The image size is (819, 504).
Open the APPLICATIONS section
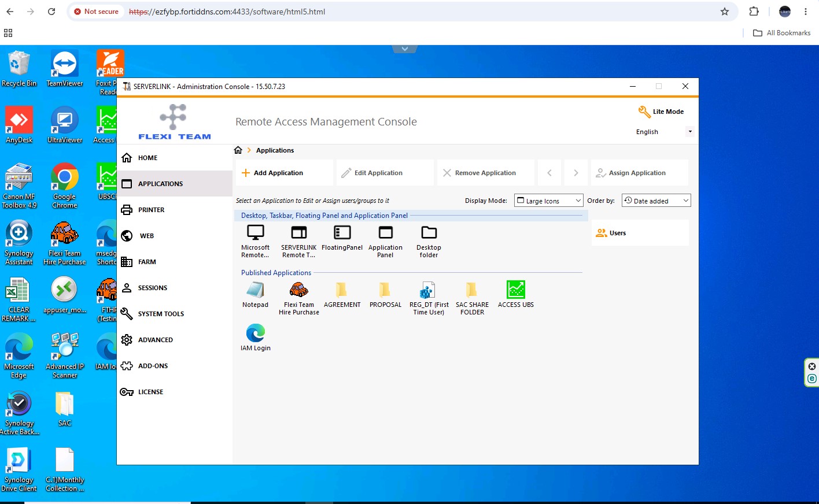[x=175, y=184]
